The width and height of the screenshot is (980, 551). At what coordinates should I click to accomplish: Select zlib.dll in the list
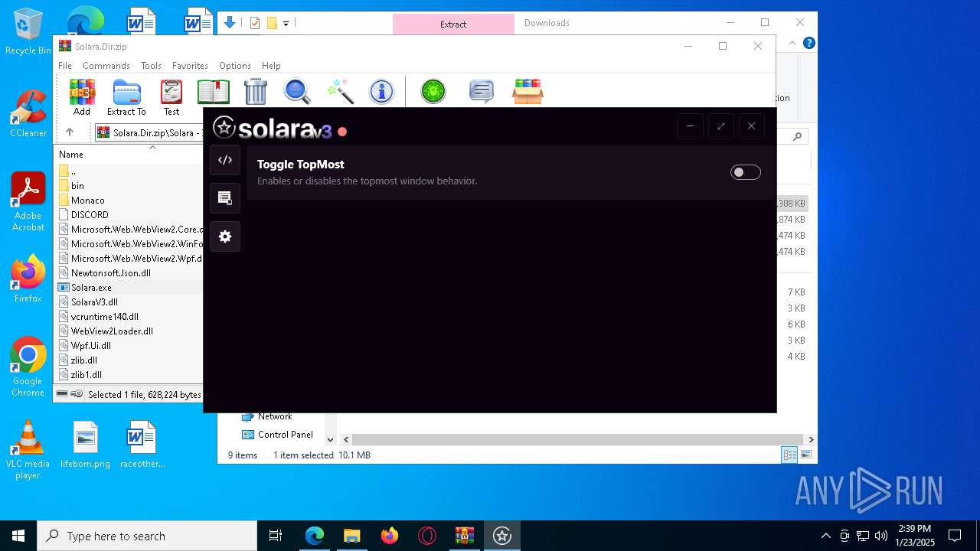[83, 360]
